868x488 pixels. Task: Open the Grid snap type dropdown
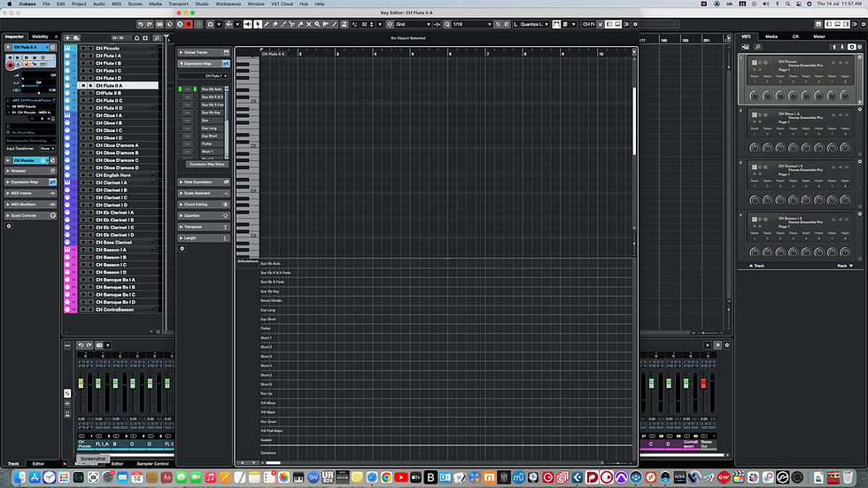pyautogui.click(x=413, y=24)
